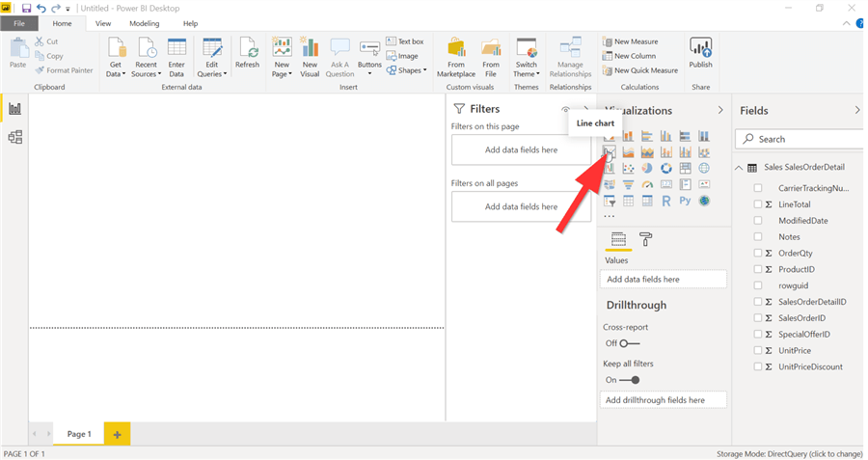The height and width of the screenshot is (460, 868).
Task: Click the Publish button
Action: pyautogui.click(x=701, y=53)
